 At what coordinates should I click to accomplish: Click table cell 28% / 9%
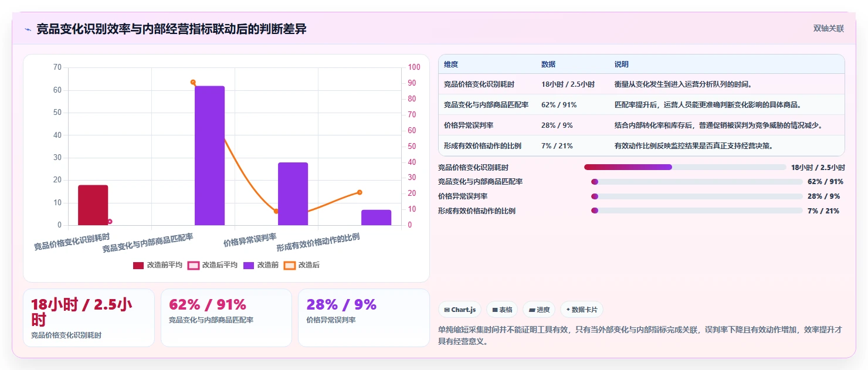557,125
